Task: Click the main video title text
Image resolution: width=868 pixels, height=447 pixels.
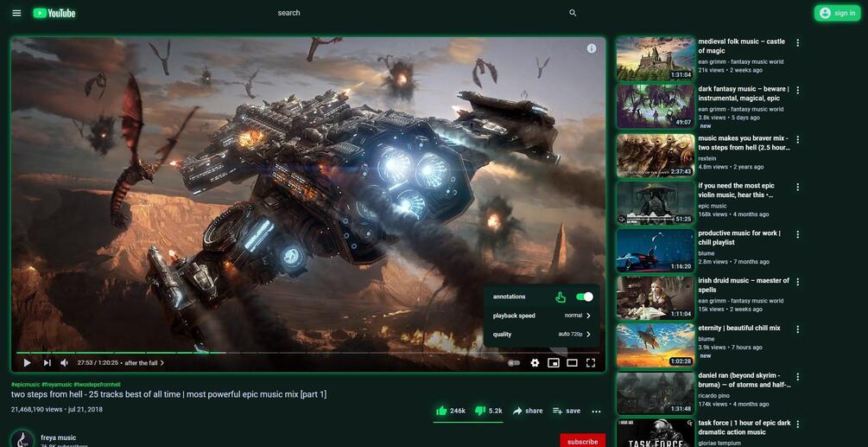Action: pos(168,394)
